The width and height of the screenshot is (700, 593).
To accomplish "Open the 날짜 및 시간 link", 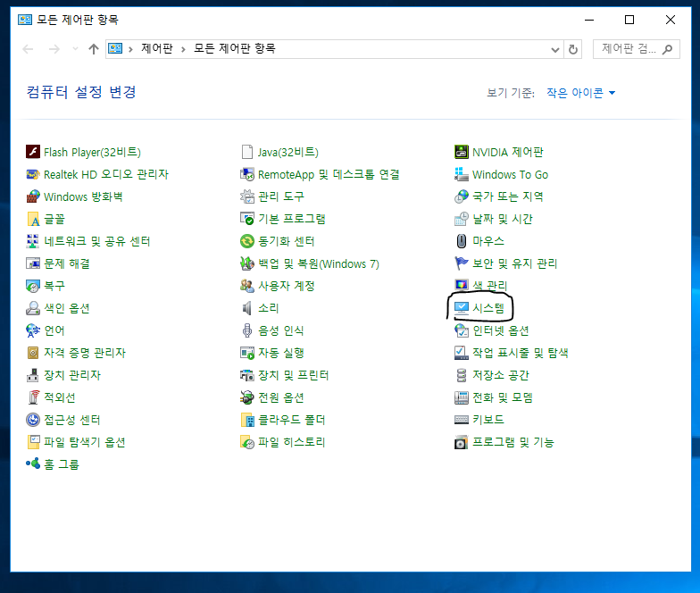I will (503, 219).
